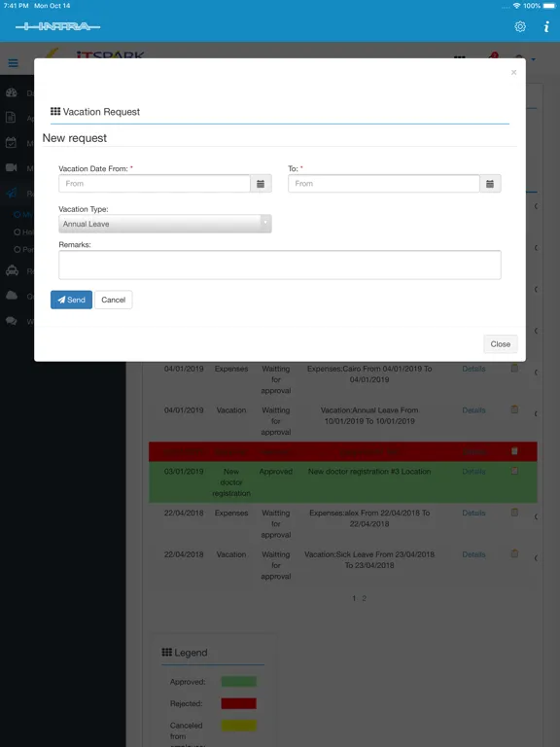Open Vacation Type dropdown showing Annual Leave

164,224
